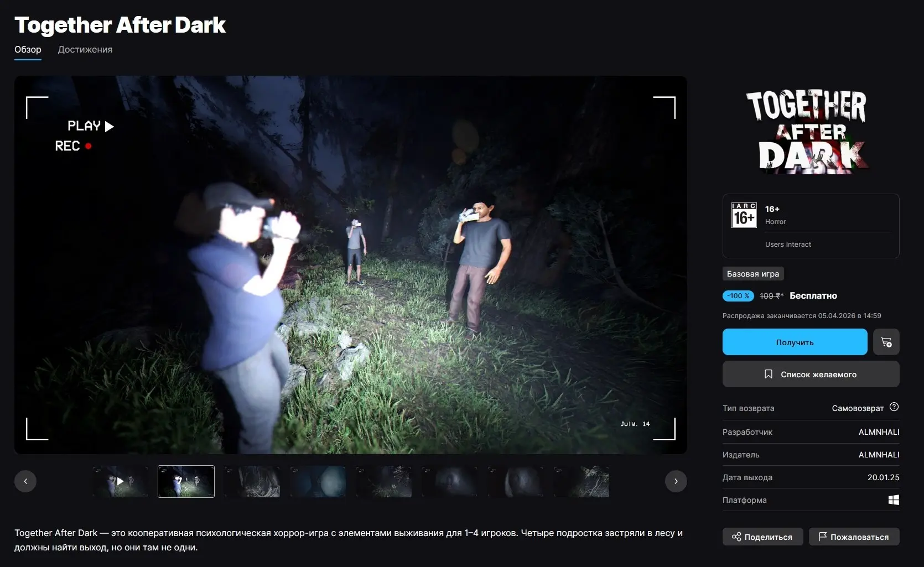Screen dimensions: 924x567
Task: Open the fifth carousel thumbnail
Action: [383, 481]
